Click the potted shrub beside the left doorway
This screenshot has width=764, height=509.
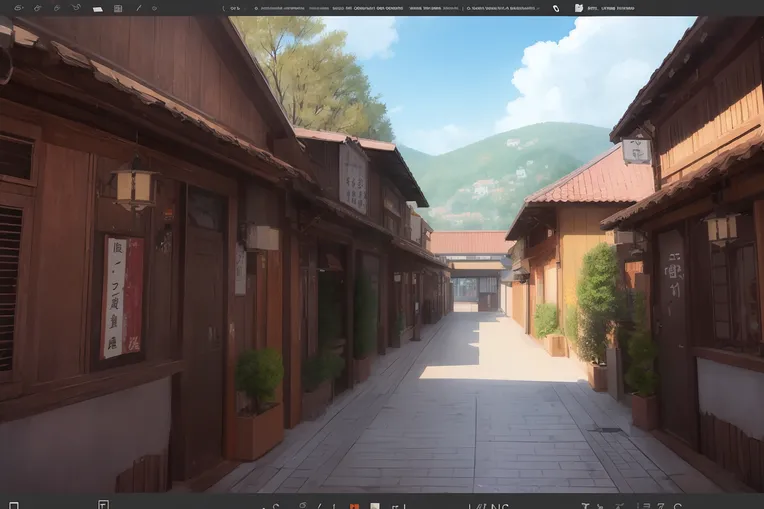point(259,378)
